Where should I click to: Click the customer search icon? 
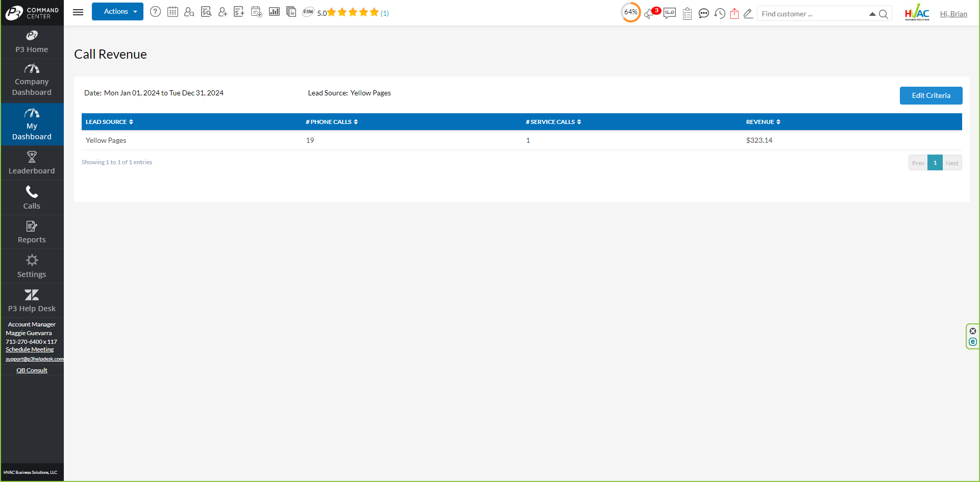pos(189,12)
